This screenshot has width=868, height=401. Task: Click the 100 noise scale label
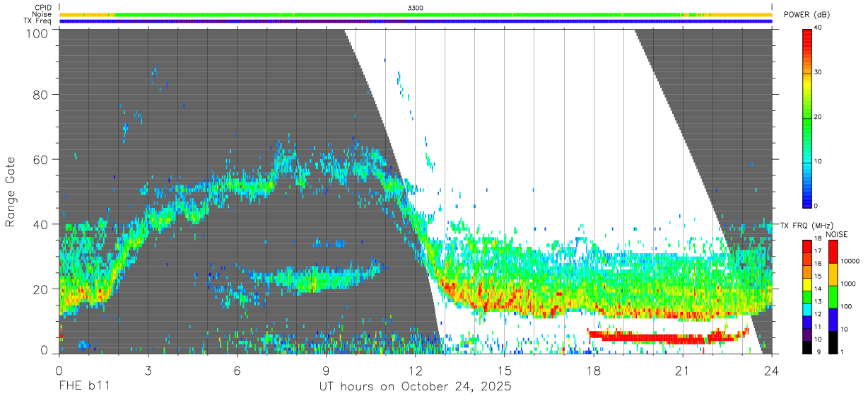845,306
